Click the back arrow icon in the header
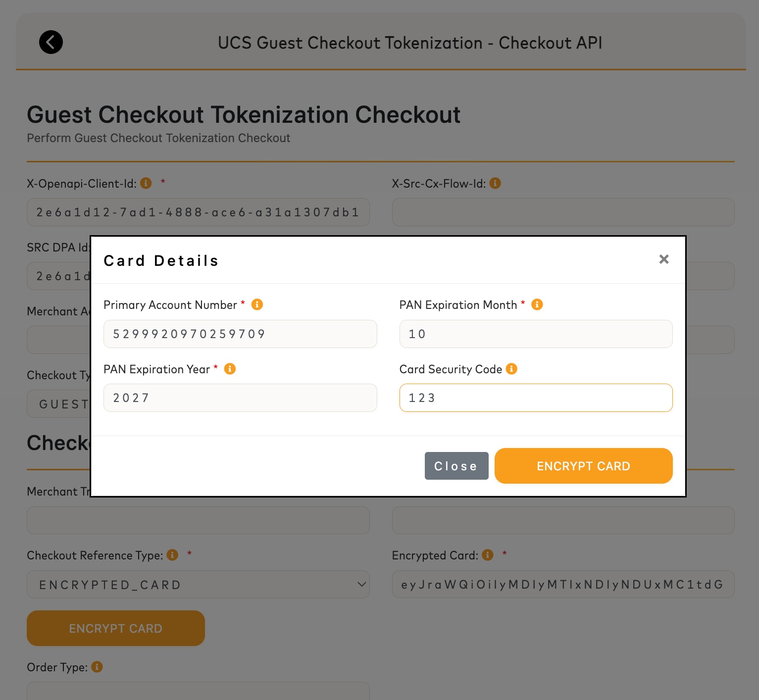This screenshot has height=700, width=759. 51,42
